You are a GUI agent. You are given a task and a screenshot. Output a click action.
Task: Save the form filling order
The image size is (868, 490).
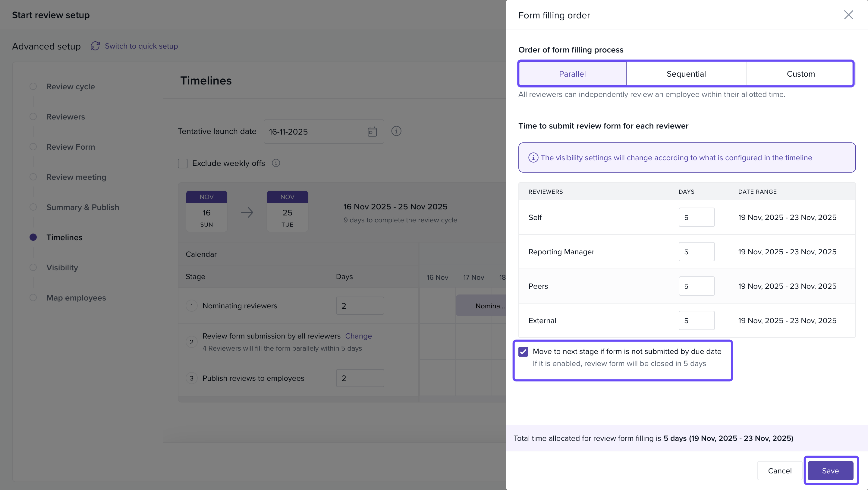click(x=830, y=470)
